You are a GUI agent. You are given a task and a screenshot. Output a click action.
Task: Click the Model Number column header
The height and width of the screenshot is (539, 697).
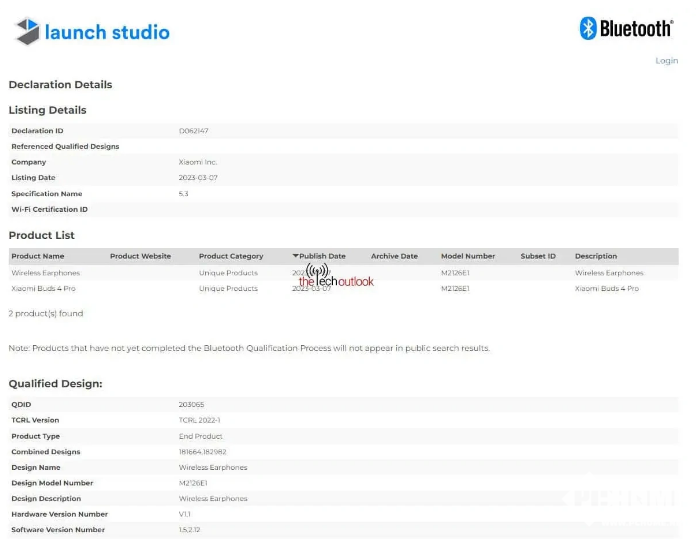point(468,256)
